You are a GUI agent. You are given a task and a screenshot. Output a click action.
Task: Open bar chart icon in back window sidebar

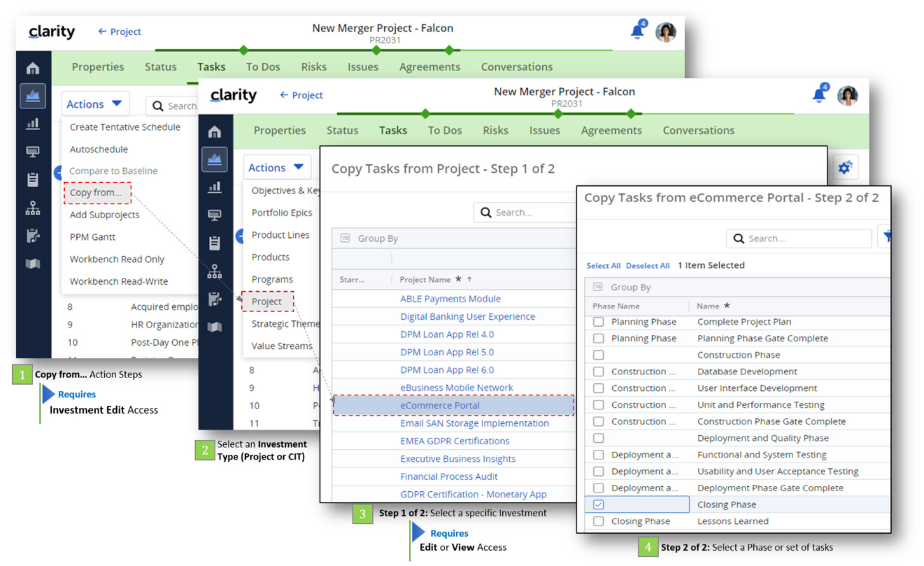[33, 124]
